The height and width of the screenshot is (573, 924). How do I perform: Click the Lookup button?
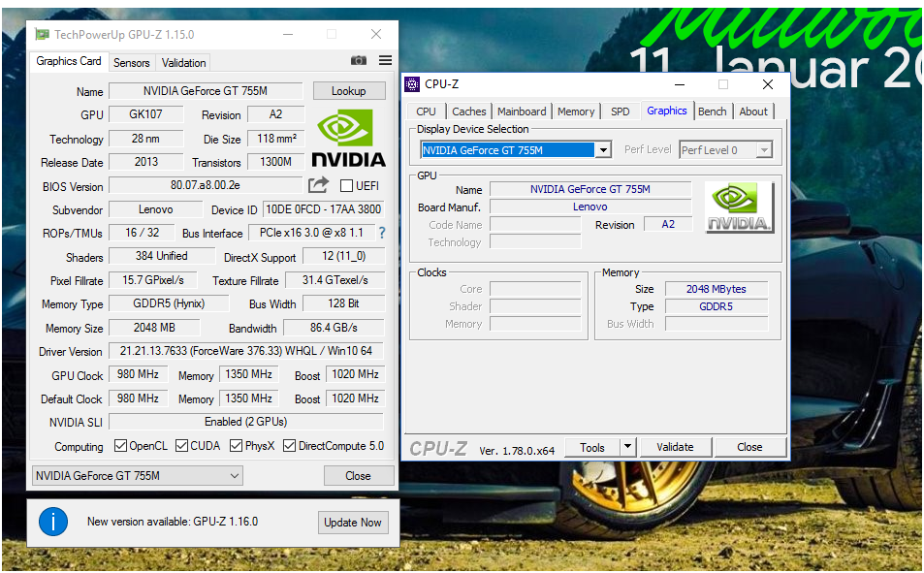(349, 91)
